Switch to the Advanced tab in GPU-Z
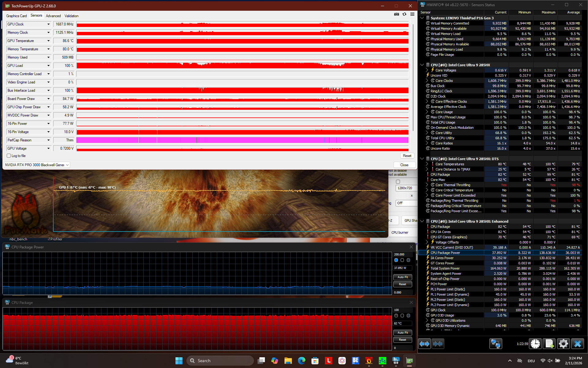 53,16
